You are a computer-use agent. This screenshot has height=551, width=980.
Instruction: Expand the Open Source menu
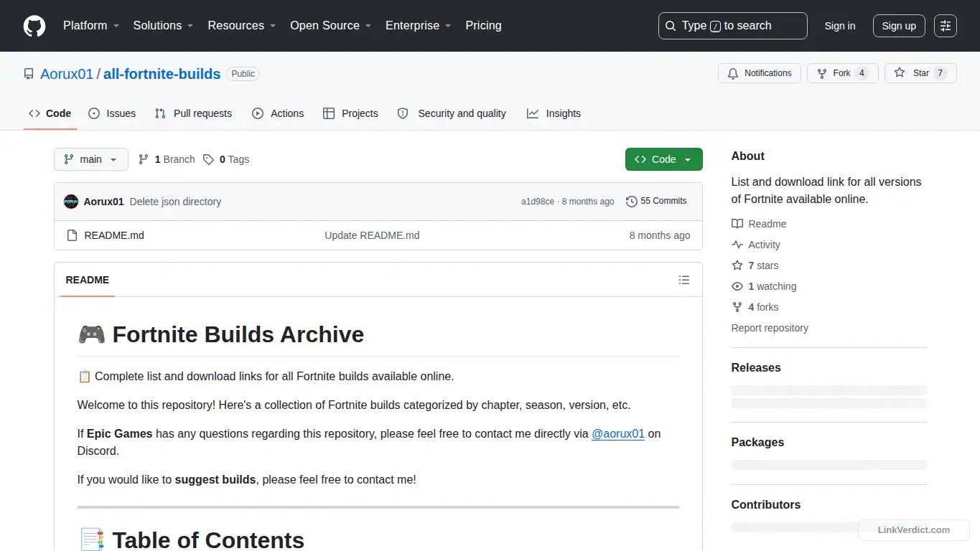pyautogui.click(x=330, y=25)
